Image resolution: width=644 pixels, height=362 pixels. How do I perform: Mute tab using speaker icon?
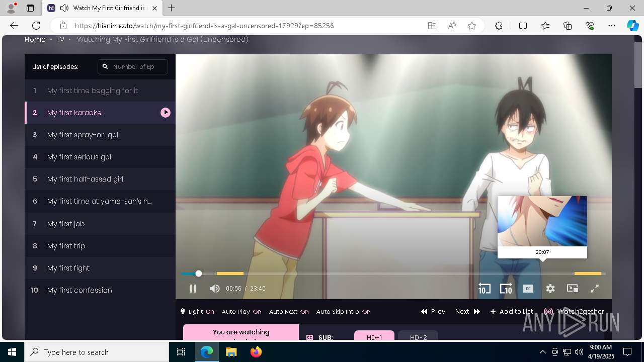64,8
